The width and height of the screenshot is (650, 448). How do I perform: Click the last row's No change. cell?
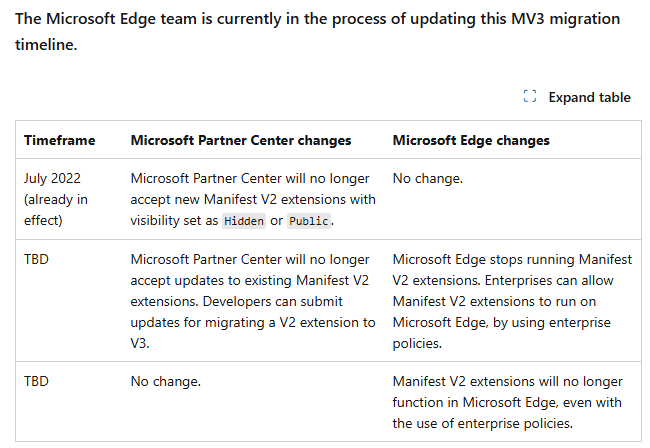click(x=165, y=381)
